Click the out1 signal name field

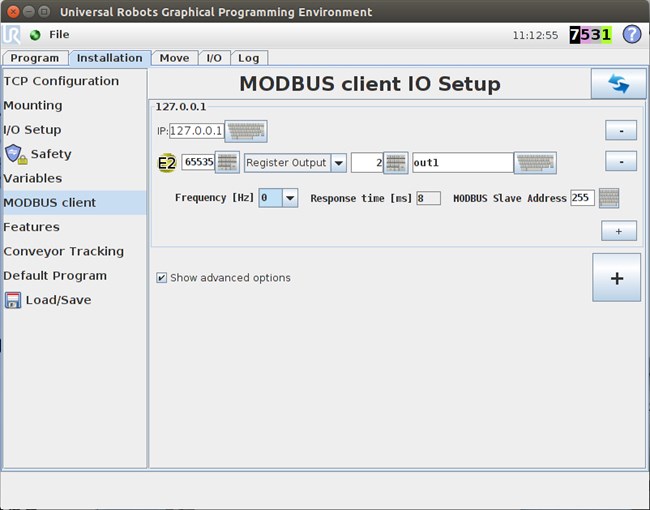pyautogui.click(x=461, y=163)
